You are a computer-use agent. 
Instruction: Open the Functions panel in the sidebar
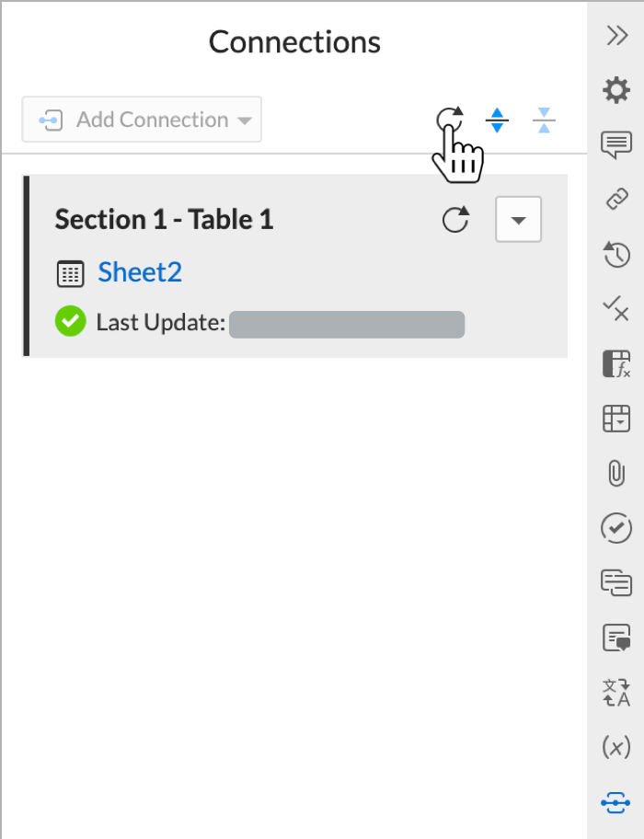pyautogui.click(x=615, y=363)
